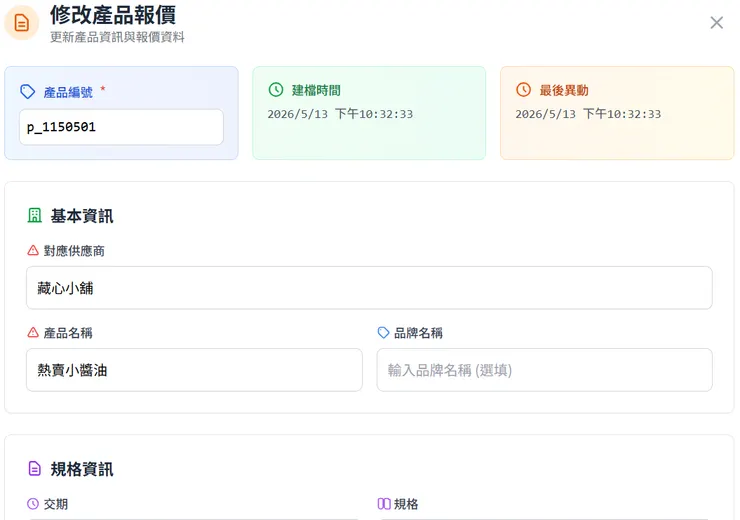Click the 建檔時間 timestamp value
This screenshot has width=740, height=520.
tap(340, 114)
